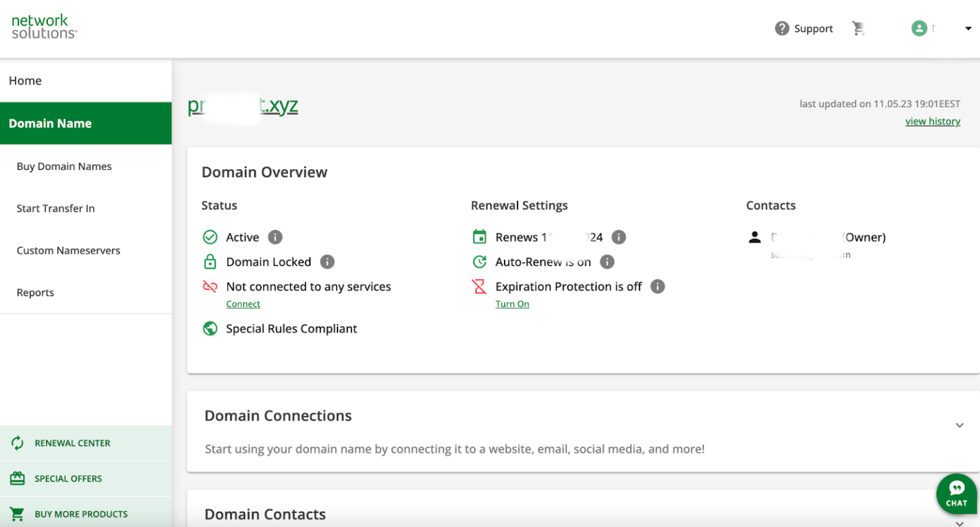
Task: Click the Expiration Protection info icon
Action: click(657, 286)
